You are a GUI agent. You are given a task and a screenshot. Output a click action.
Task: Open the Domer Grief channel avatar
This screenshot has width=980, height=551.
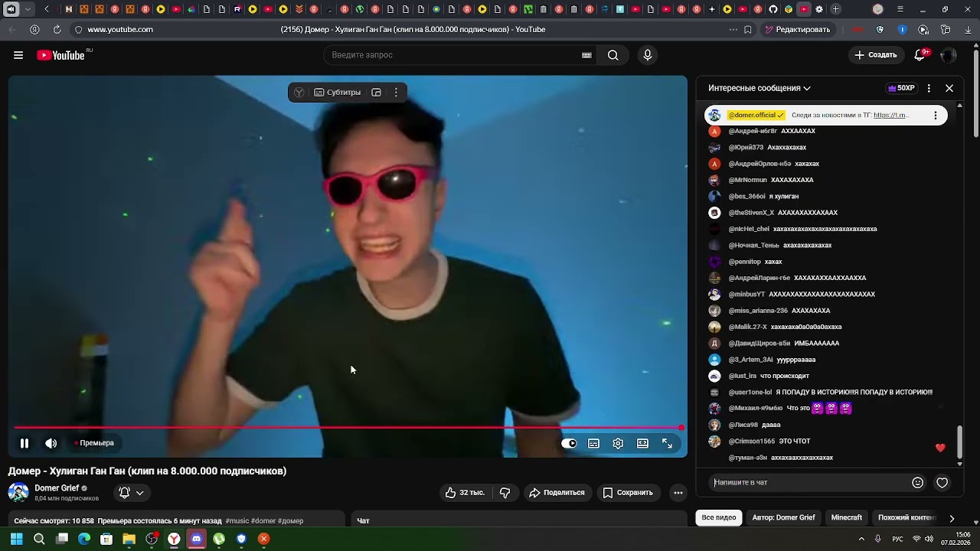pyautogui.click(x=18, y=492)
